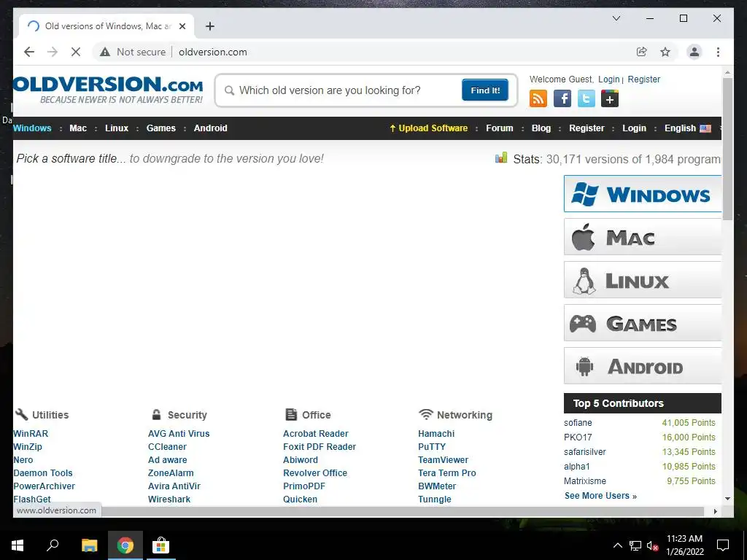Open the CCleaner link
Viewport: 747px width, 560px height.
(167, 447)
